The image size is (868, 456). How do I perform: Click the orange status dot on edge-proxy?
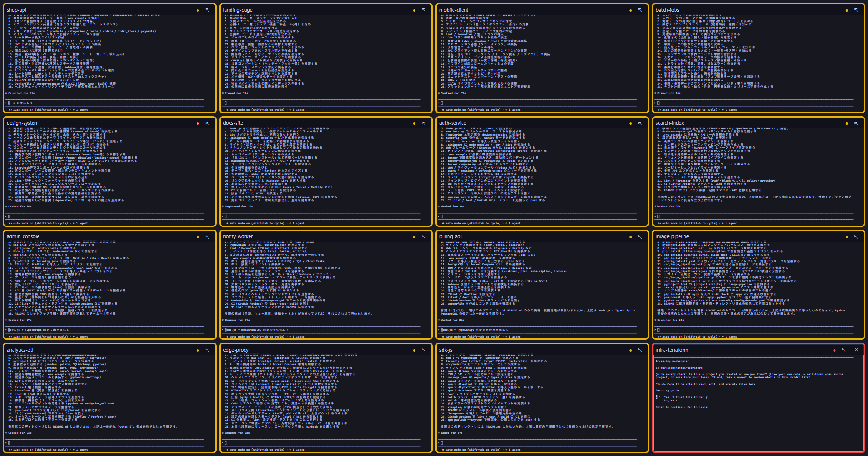(x=414, y=350)
